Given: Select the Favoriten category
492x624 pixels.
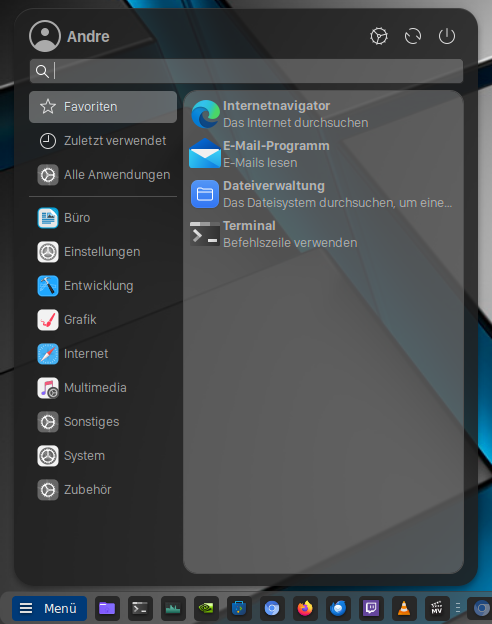Looking at the screenshot, I should click(103, 107).
